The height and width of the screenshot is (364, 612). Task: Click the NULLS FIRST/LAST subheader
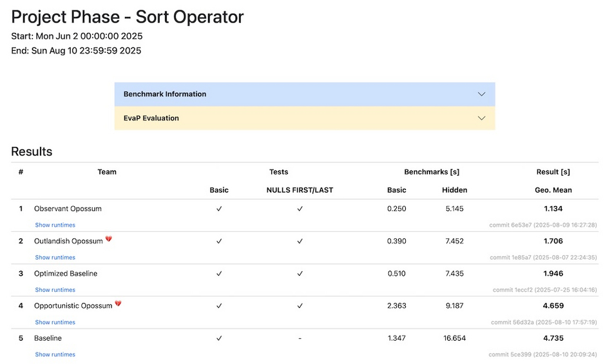click(x=300, y=190)
